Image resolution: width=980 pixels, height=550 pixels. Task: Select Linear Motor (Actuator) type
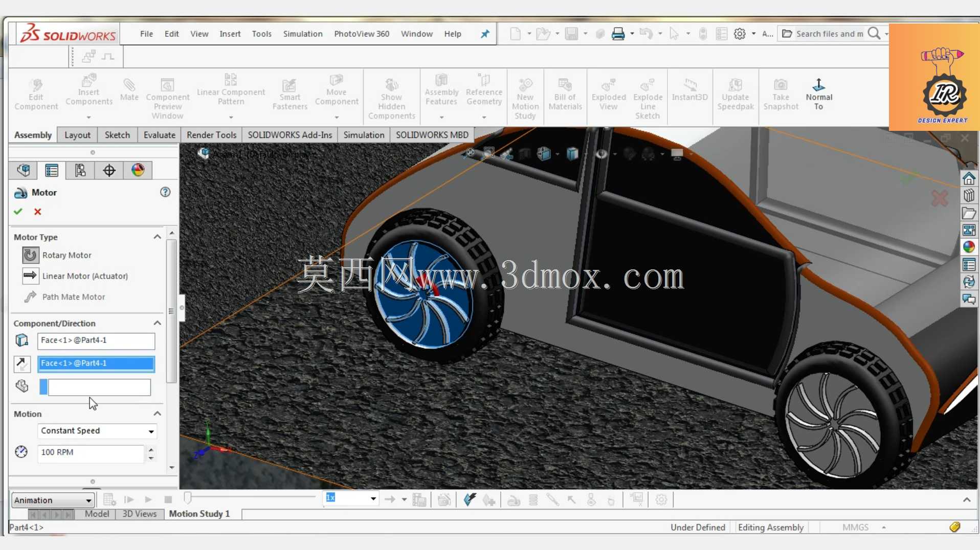[75, 276]
